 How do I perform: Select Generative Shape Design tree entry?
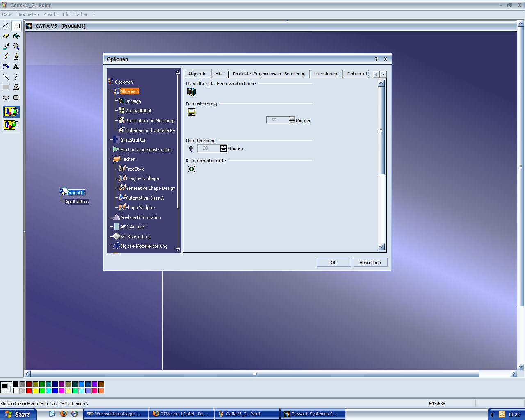pyautogui.click(x=150, y=188)
